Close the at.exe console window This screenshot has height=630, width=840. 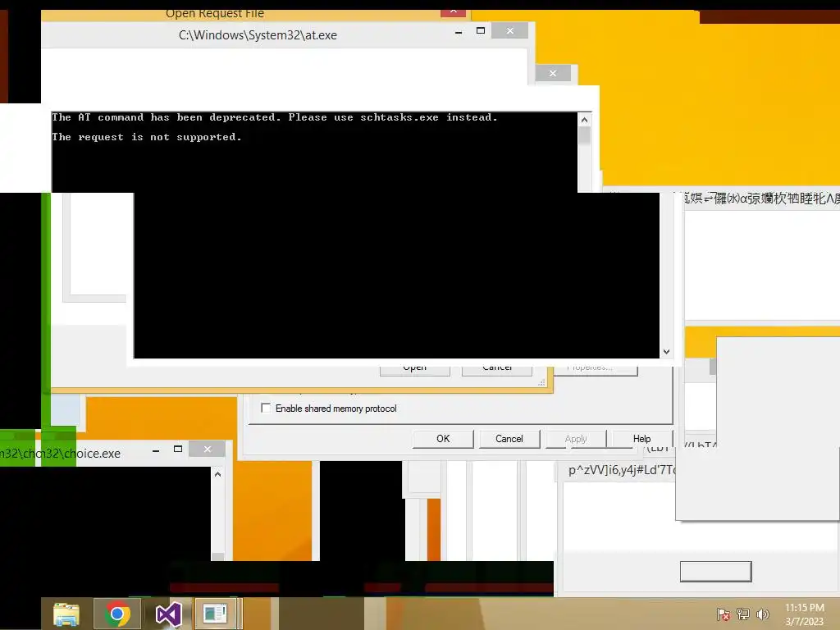[510, 30]
